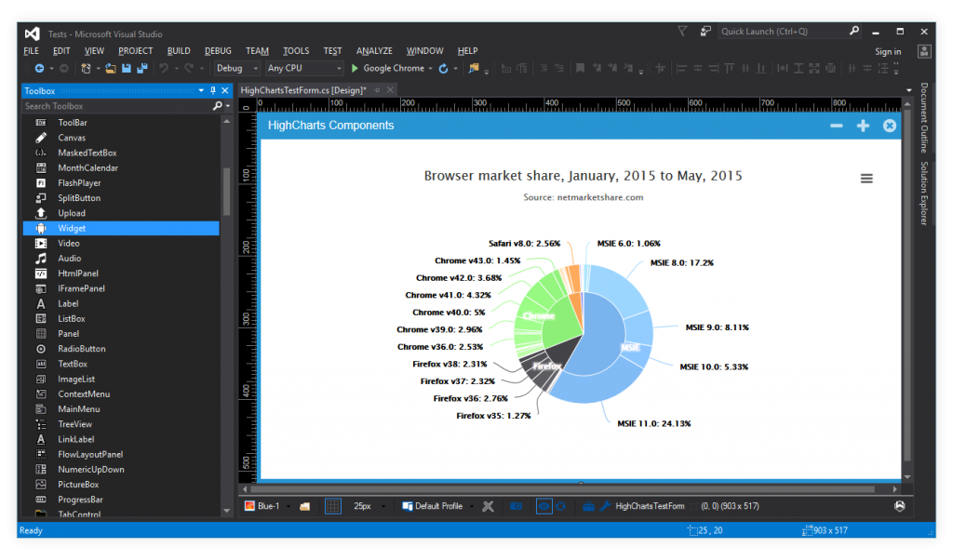Click the plus icon in HighCharts Components header
This screenshot has height=560, width=953.
[863, 126]
